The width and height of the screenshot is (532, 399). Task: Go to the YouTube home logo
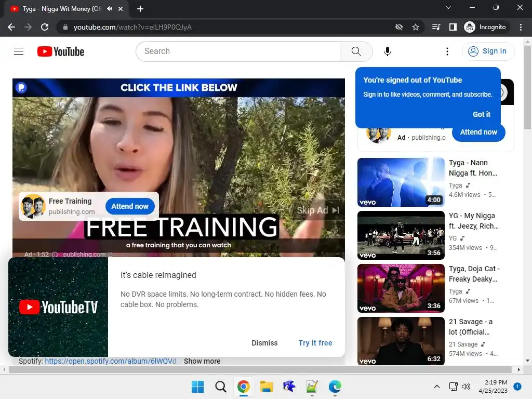[61, 51]
